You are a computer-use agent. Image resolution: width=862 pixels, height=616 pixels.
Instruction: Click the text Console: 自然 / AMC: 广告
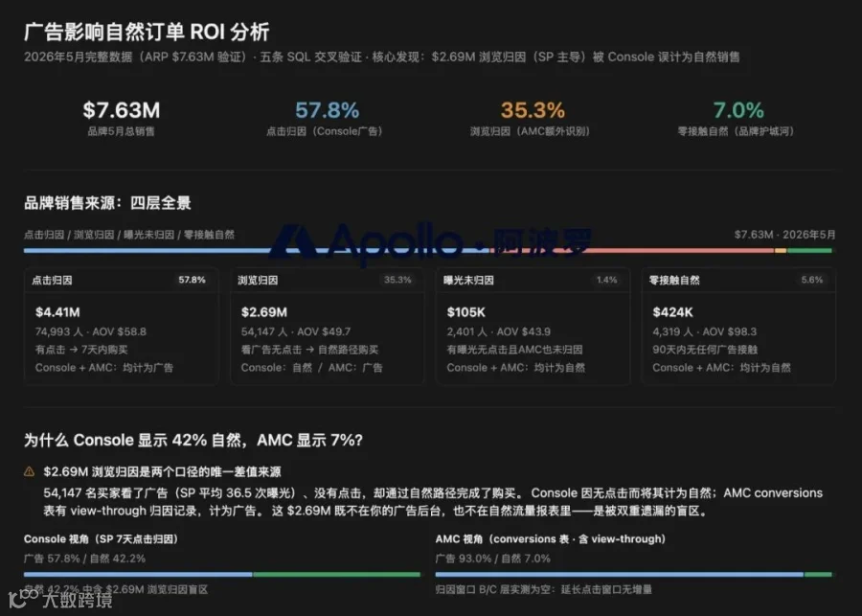click(311, 368)
